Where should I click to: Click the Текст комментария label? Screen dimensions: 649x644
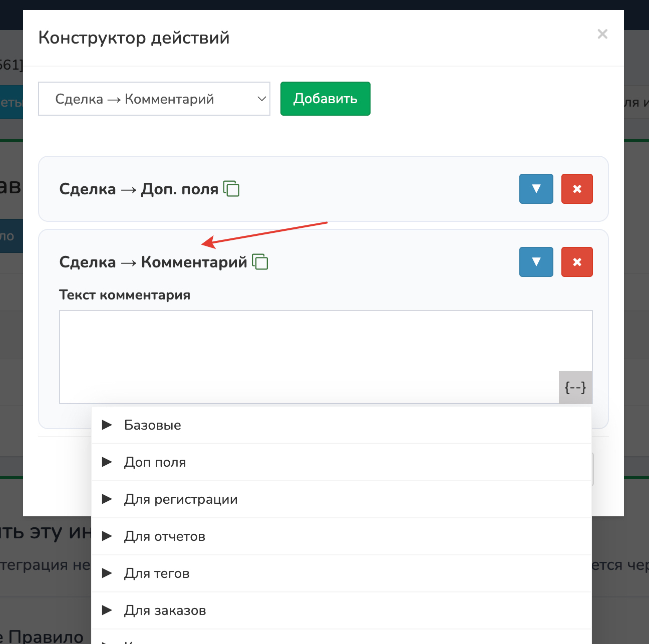coord(125,295)
